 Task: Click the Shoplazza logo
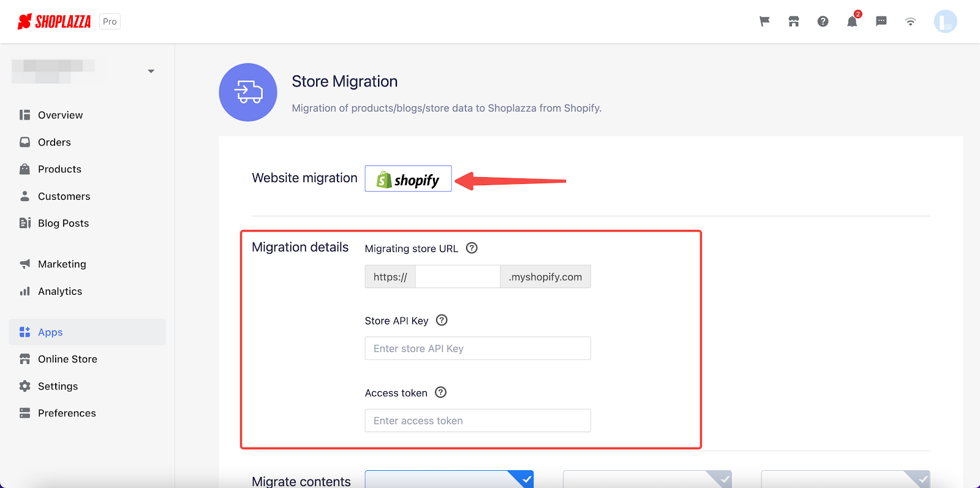tap(54, 21)
